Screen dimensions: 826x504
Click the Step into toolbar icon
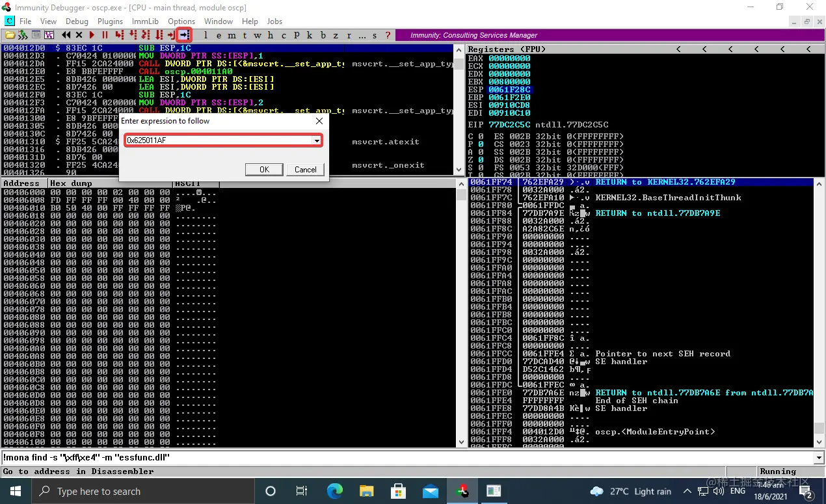click(119, 35)
